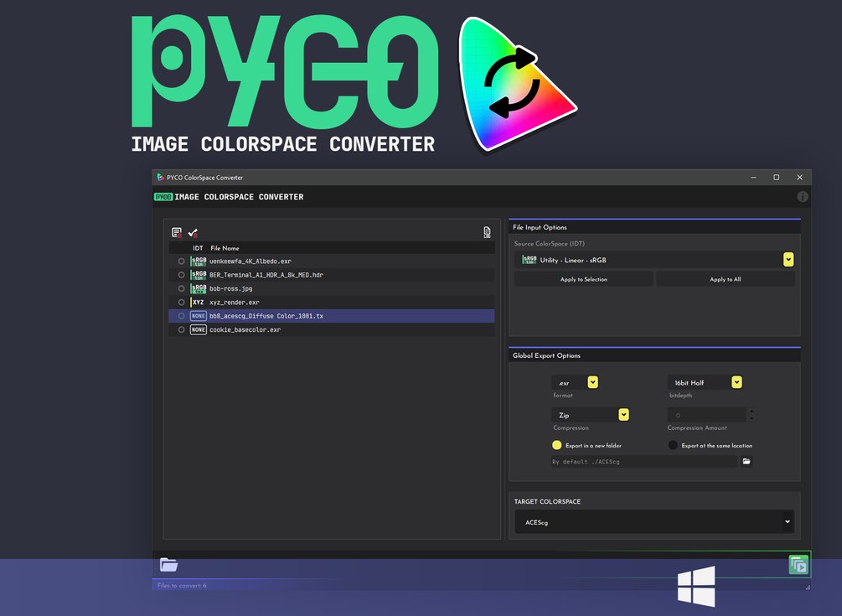Viewport: 842px width, 616px height.
Task: Click the sRGB icon in Source ColorSpace combo
Action: pyautogui.click(x=529, y=260)
